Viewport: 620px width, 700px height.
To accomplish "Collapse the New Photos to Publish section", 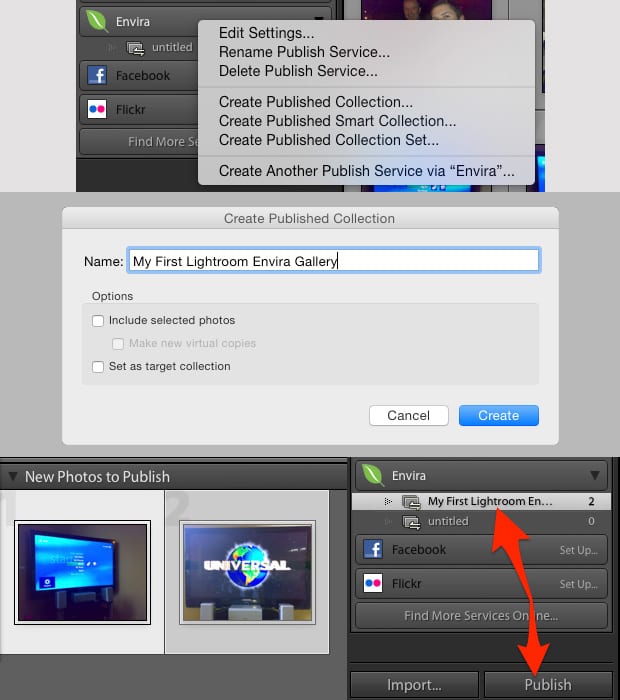I will coord(13,476).
